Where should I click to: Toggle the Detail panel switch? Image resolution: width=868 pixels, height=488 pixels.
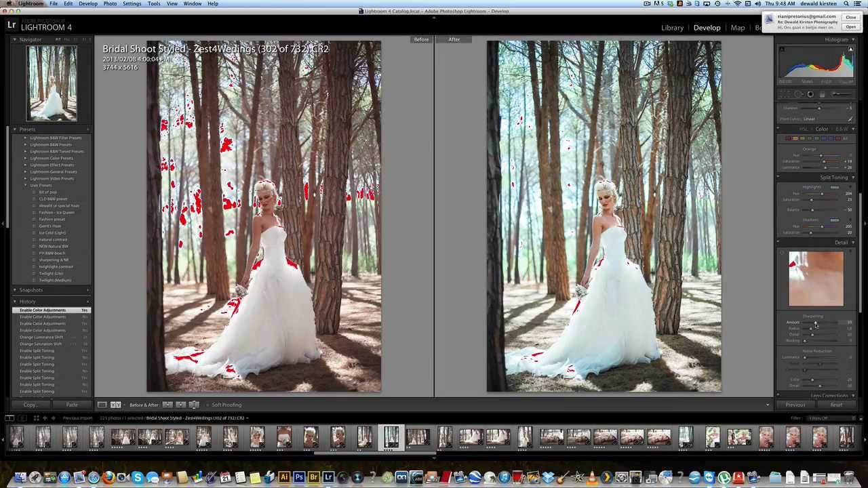point(778,243)
